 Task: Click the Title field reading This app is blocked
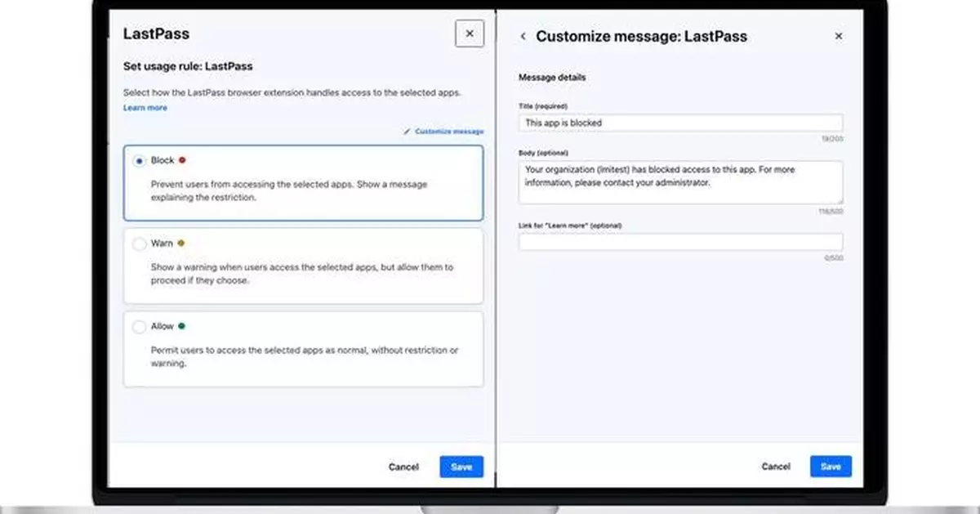point(680,123)
